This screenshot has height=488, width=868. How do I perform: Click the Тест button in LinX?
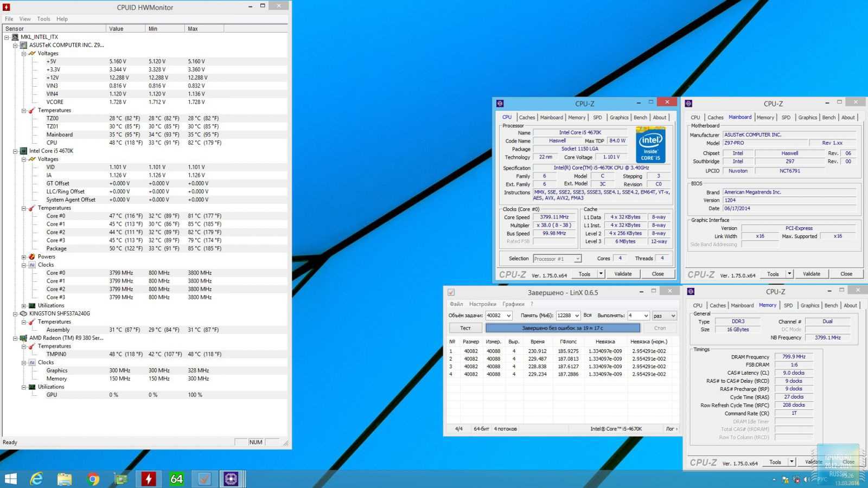465,328
